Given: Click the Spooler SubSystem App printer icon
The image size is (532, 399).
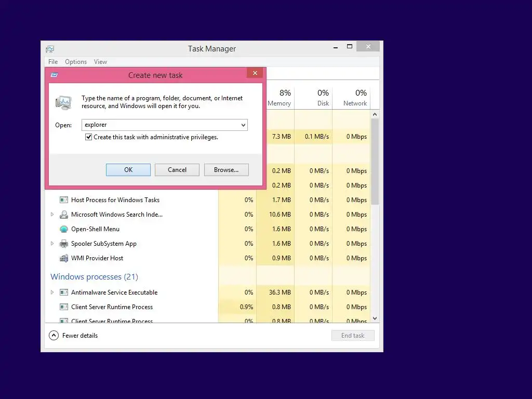Looking at the screenshot, I should click(x=64, y=244).
